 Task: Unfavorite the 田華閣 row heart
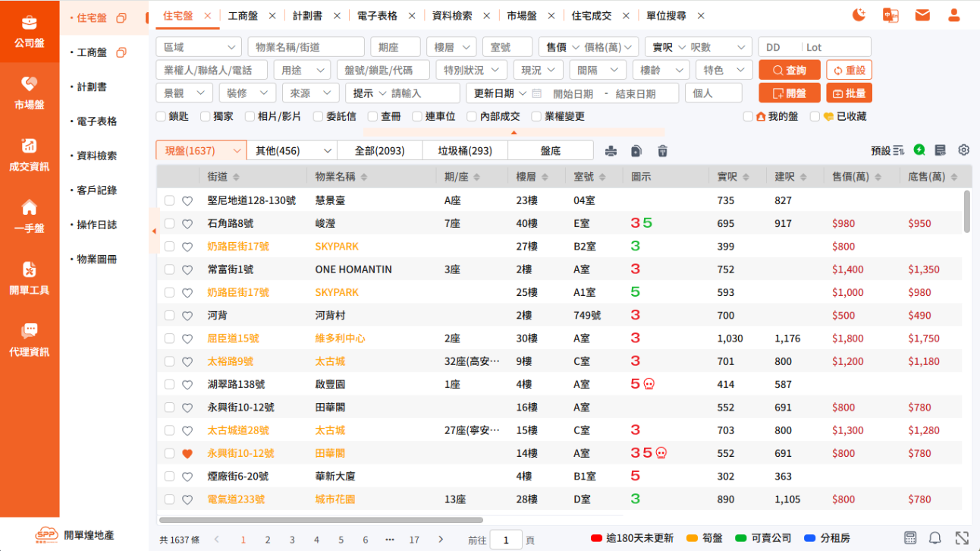coord(187,453)
